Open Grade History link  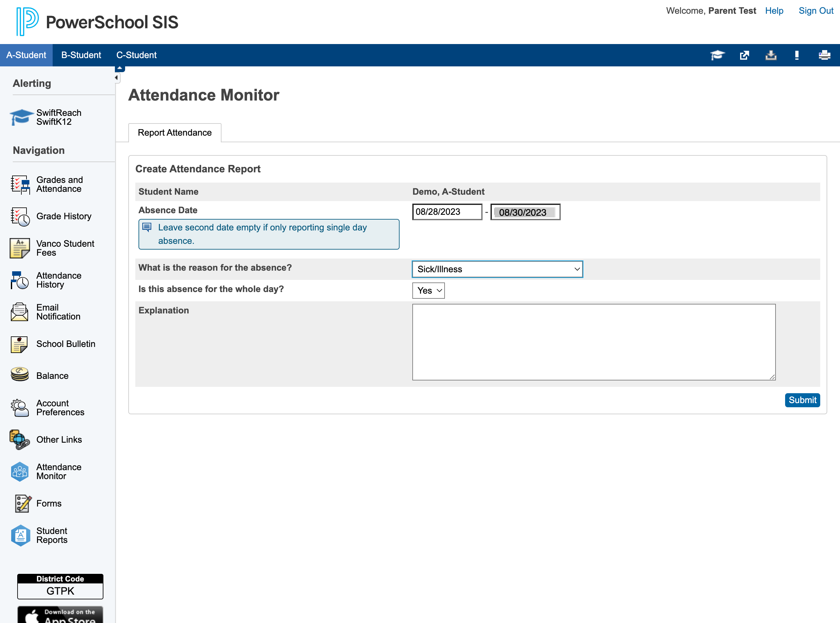pyautogui.click(x=64, y=216)
